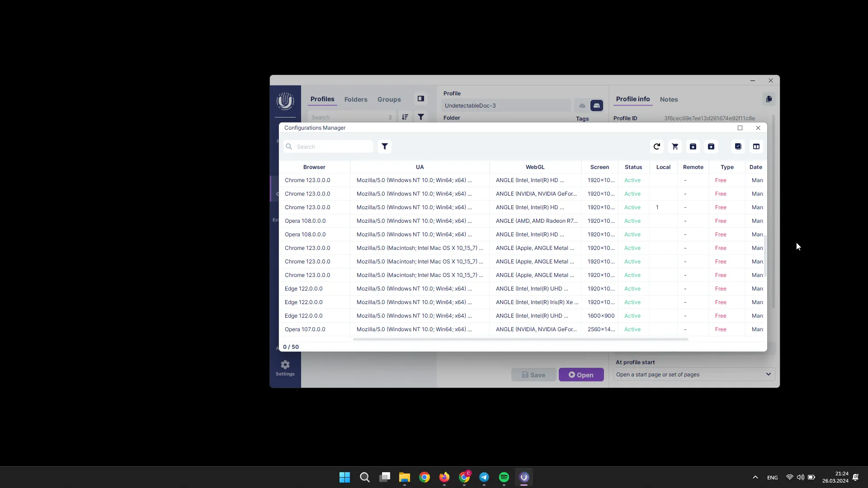Refresh the configurations list
This screenshot has width=868, height=488.
click(657, 146)
